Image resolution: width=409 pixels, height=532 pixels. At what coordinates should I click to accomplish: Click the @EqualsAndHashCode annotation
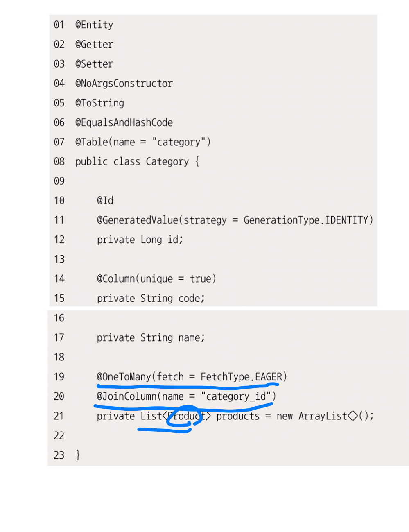click(124, 122)
